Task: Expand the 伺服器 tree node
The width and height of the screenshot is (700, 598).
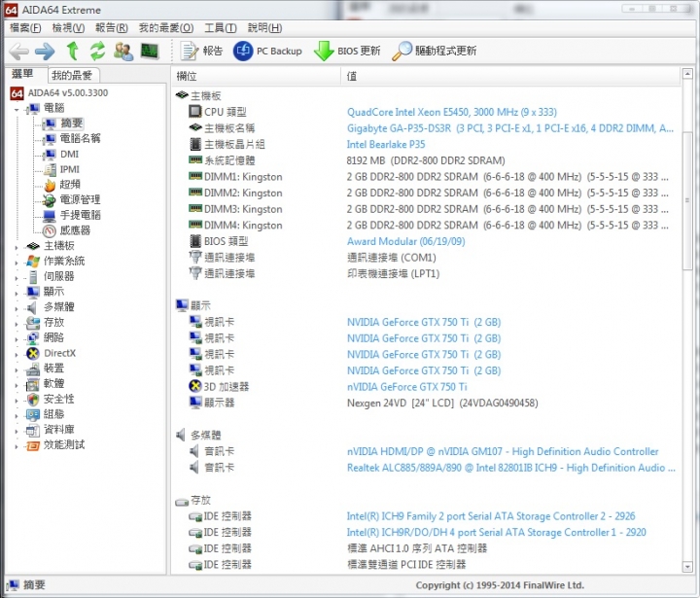Action: pos(17,278)
